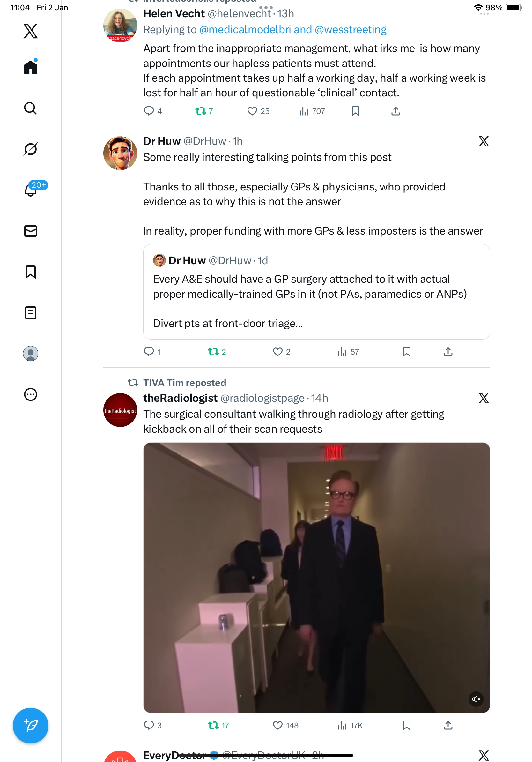Open the More menu in sidebar
The image size is (532, 762).
(30, 394)
